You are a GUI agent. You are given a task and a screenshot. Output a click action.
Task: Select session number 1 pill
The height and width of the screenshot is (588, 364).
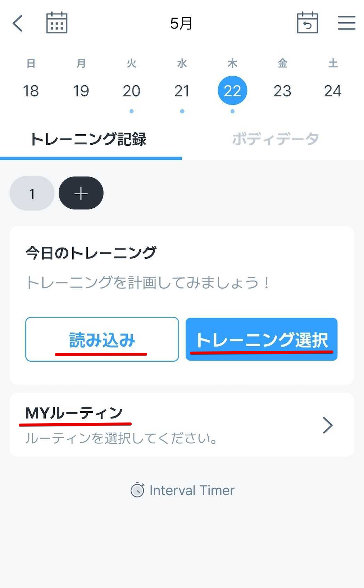point(32,193)
